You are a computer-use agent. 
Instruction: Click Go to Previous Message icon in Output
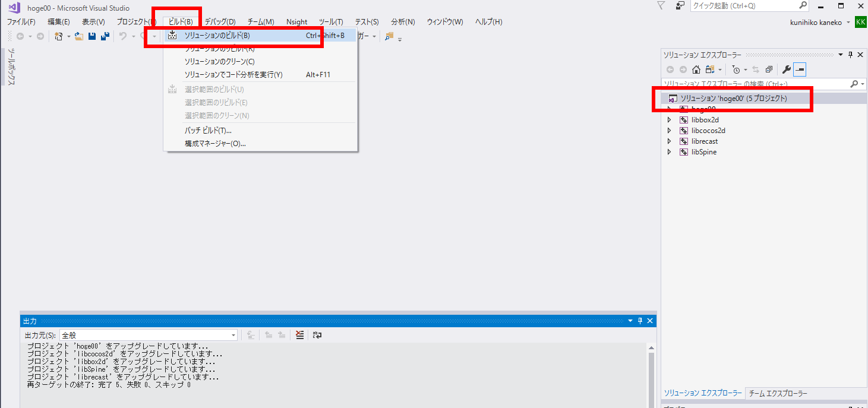point(269,335)
